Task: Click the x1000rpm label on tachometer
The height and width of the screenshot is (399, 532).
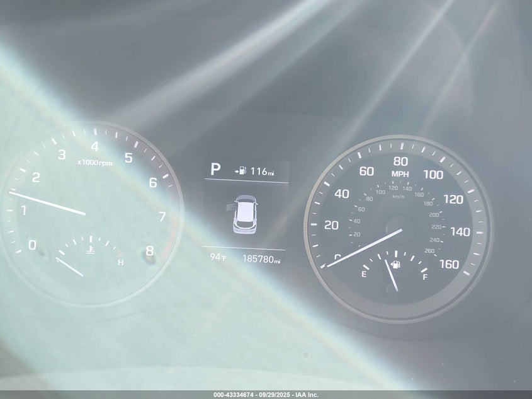Action: 95,163
